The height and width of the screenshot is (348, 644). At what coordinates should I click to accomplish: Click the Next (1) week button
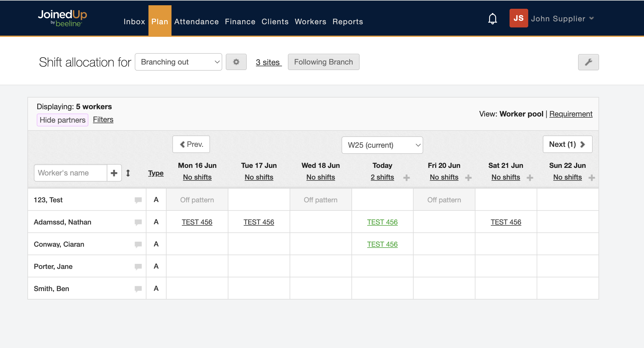click(567, 144)
